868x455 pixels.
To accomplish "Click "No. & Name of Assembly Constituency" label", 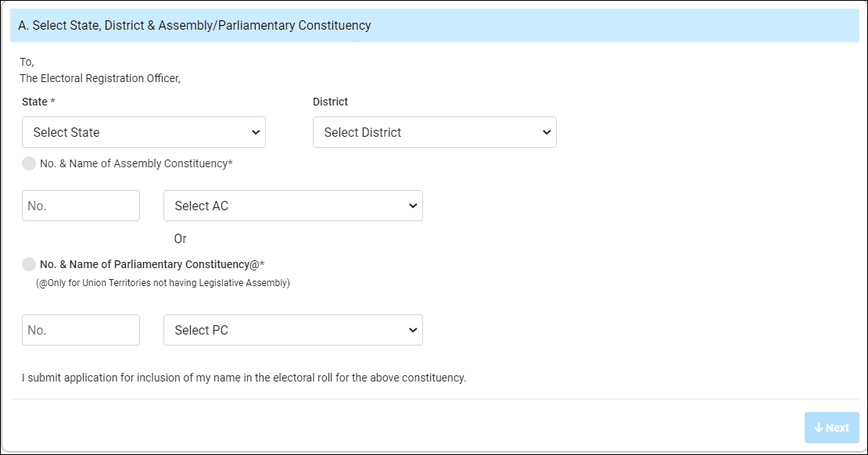I will click(136, 163).
